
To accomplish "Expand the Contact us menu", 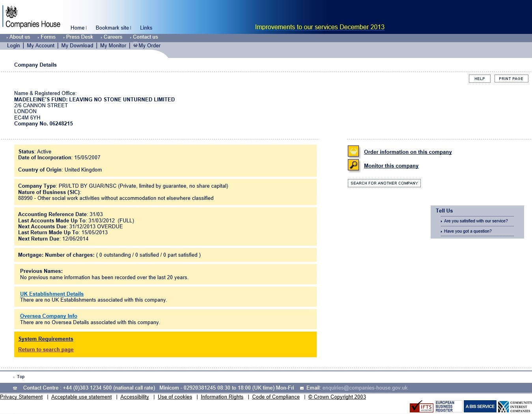I will [x=145, y=37].
